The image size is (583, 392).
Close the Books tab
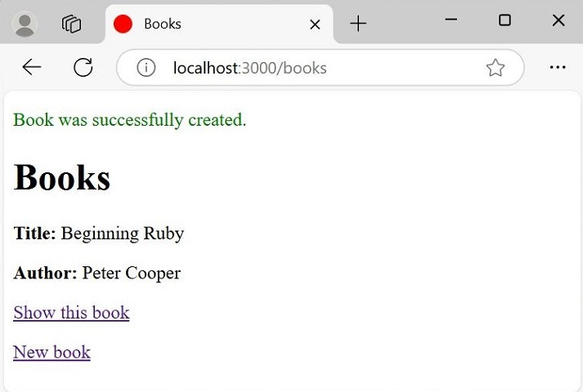point(315,24)
